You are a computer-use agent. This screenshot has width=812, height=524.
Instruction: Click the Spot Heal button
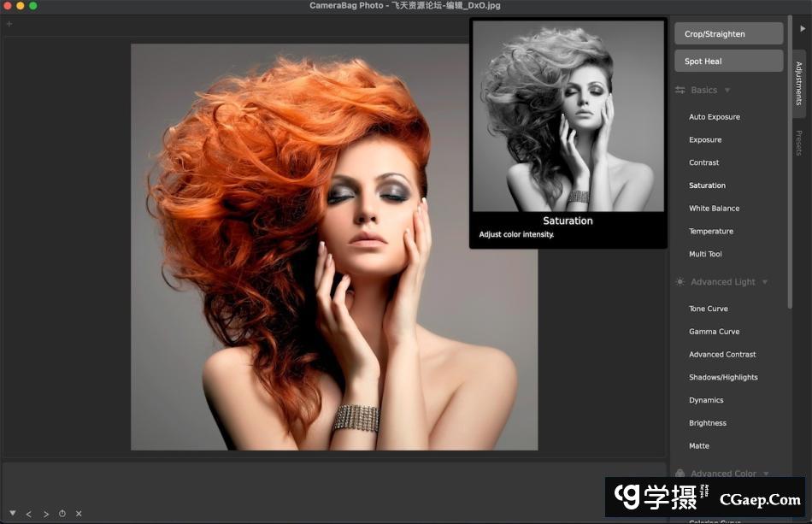pyautogui.click(x=728, y=62)
